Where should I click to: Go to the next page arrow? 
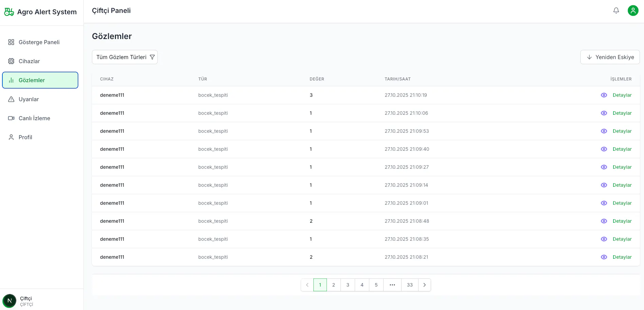click(425, 285)
